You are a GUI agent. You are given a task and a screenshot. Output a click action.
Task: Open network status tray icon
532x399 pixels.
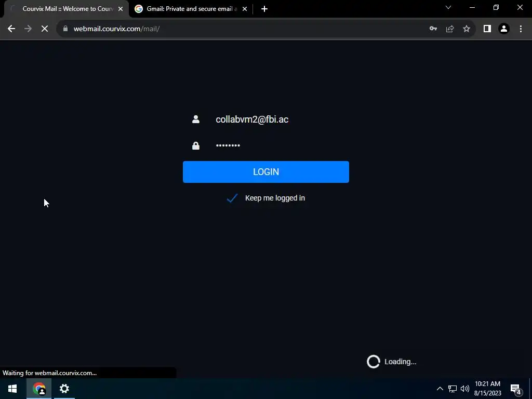pyautogui.click(x=453, y=389)
